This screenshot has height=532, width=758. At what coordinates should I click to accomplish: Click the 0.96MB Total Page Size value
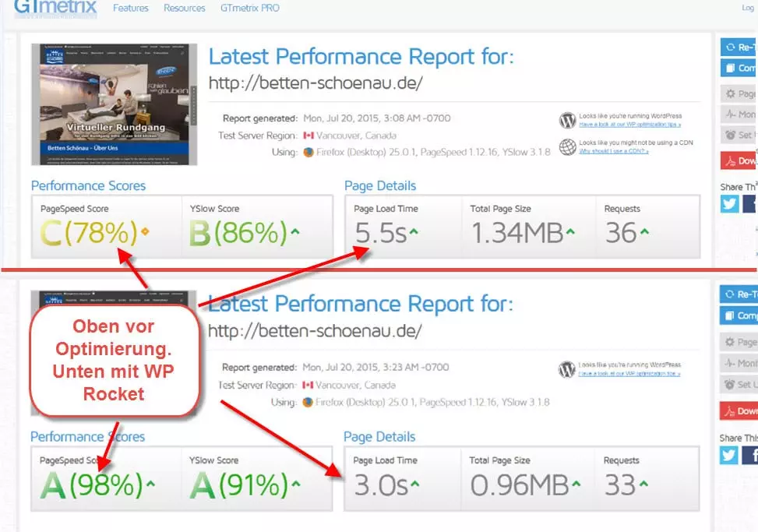[x=520, y=485]
